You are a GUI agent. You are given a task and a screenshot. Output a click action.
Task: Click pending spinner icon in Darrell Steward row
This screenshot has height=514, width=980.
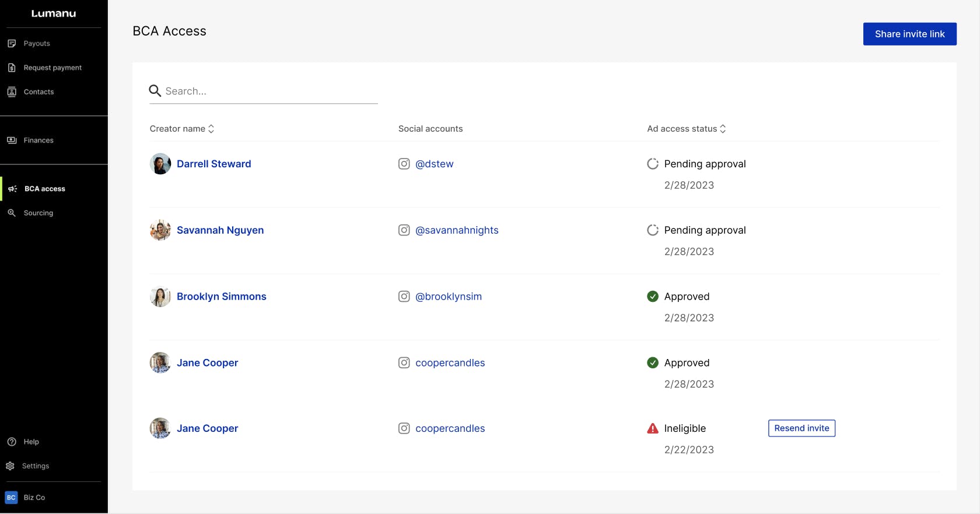click(653, 164)
